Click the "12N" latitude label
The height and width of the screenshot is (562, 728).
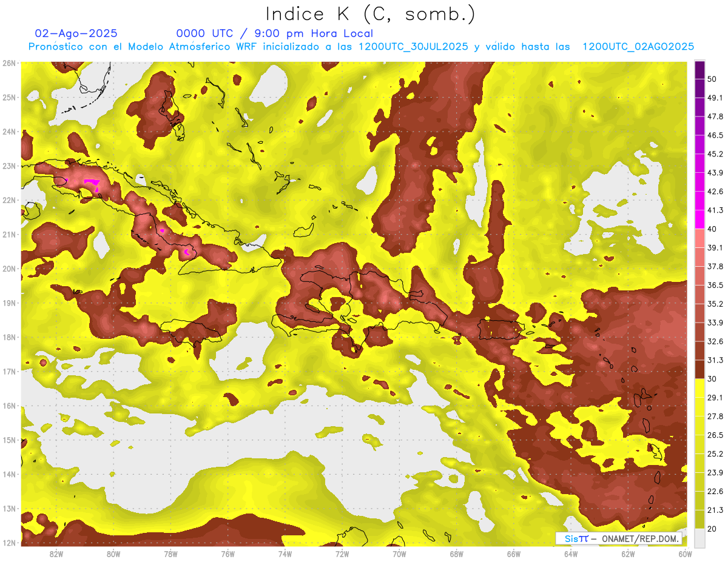click(9, 543)
